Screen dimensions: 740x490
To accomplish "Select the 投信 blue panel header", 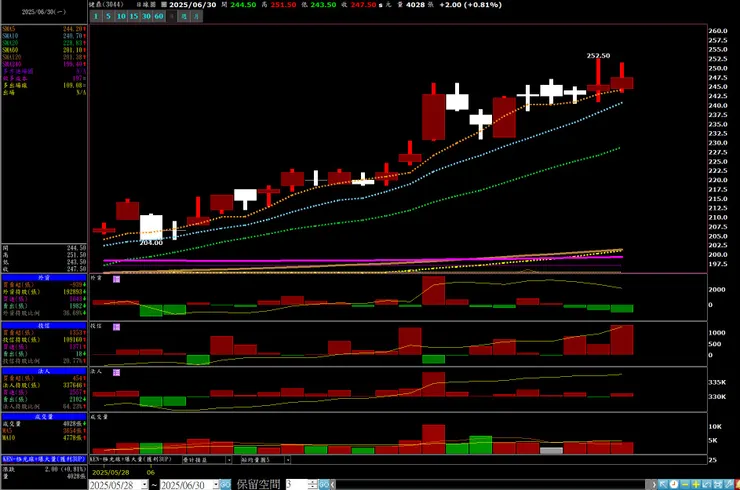I will click(44, 326).
